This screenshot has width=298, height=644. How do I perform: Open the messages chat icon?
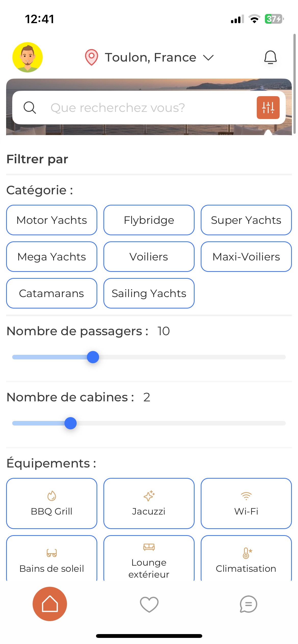pos(248,604)
